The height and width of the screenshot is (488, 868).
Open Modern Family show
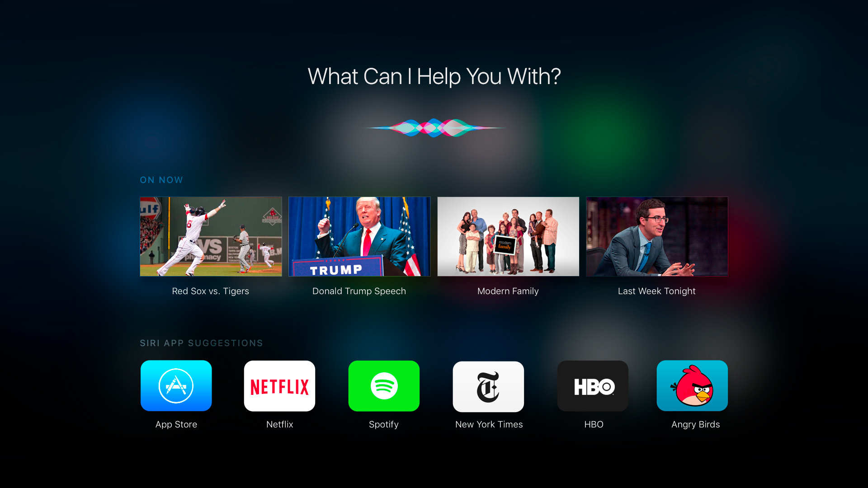click(x=507, y=236)
